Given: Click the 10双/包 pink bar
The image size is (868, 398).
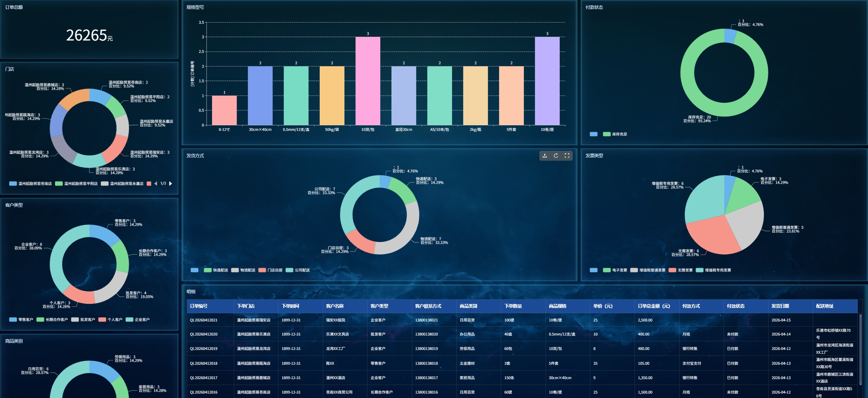Looking at the screenshot, I should pyautogui.click(x=367, y=81).
